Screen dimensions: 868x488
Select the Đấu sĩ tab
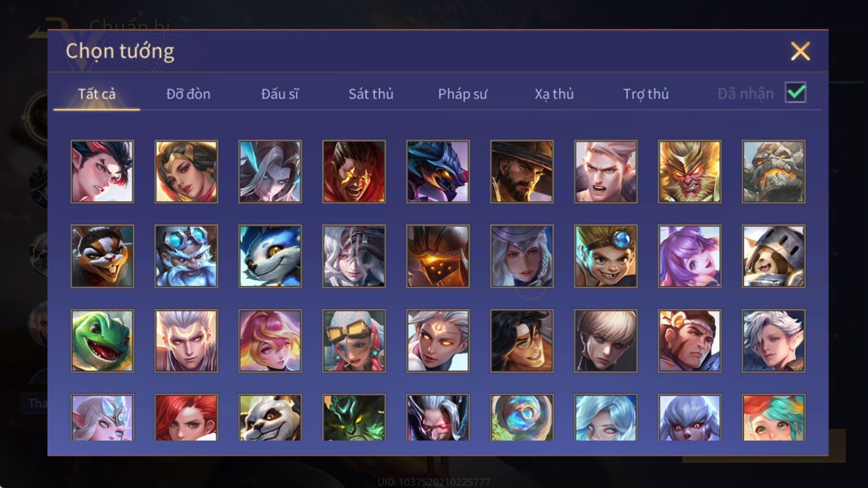click(x=280, y=94)
